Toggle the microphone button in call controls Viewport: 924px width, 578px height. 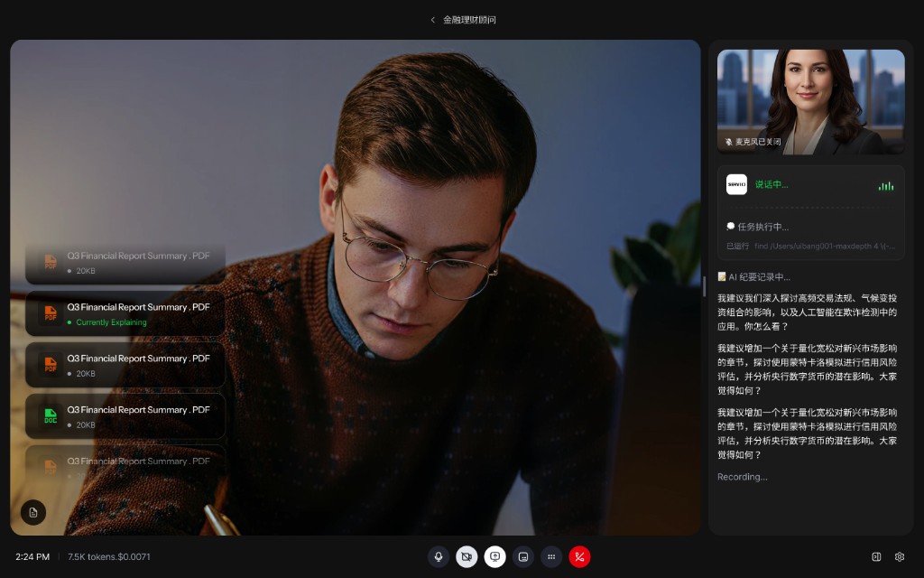tap(439, 557)
